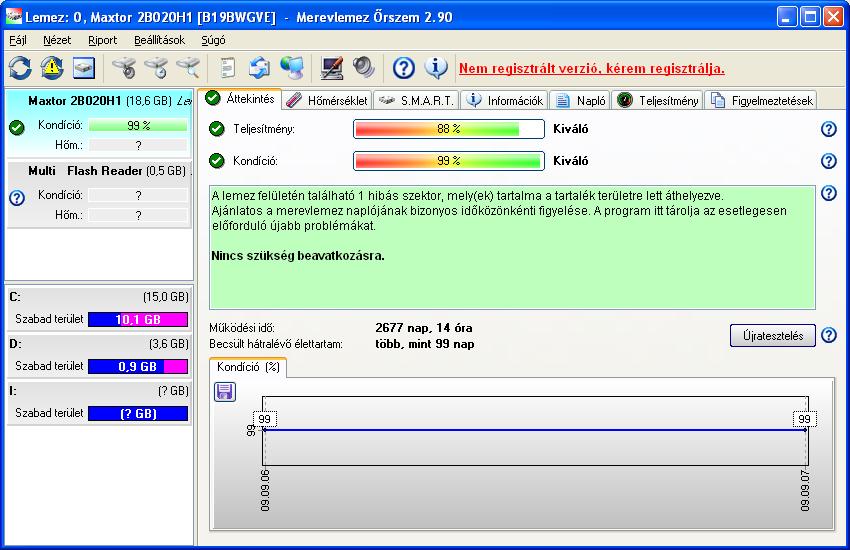Open the Riport menu

(102, 40)
